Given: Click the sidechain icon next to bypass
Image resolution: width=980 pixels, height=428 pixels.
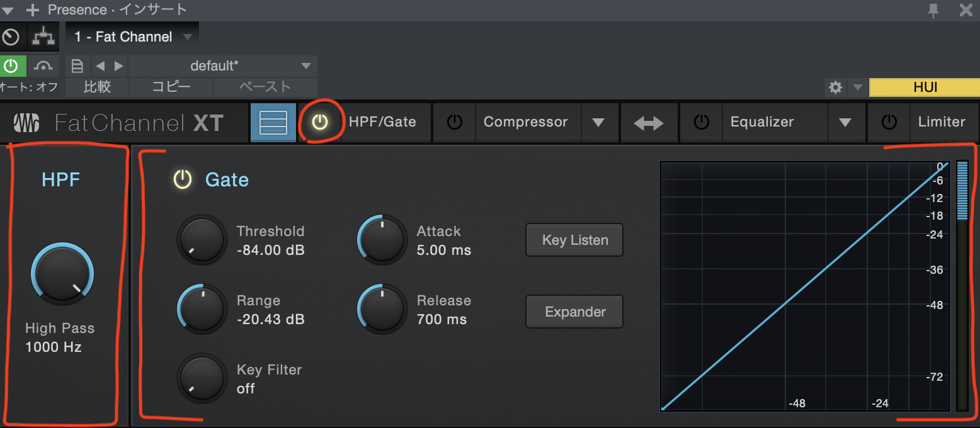Looking at the screenshot, I should [x=43, y=66].
